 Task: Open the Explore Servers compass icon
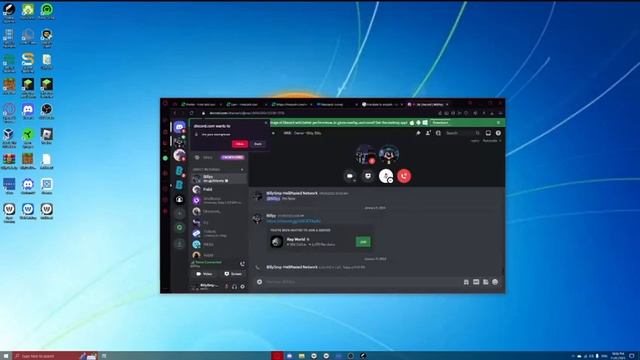pos(180,227)
